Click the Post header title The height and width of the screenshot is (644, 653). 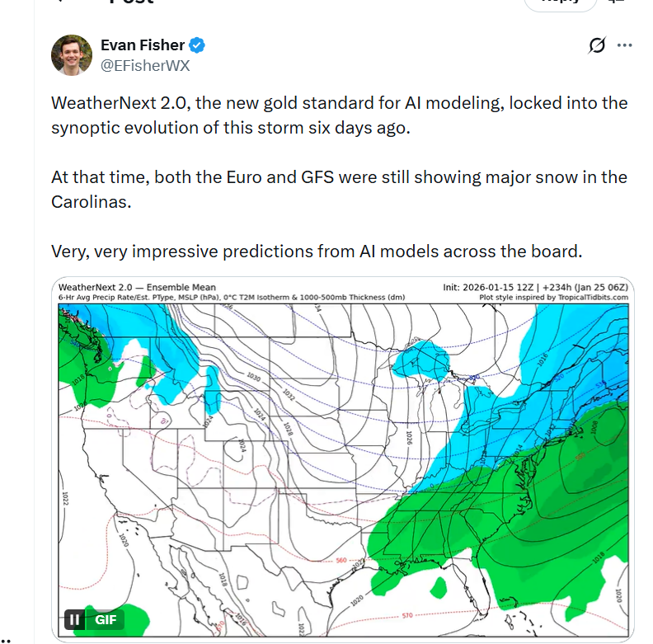tap(132, 2)
